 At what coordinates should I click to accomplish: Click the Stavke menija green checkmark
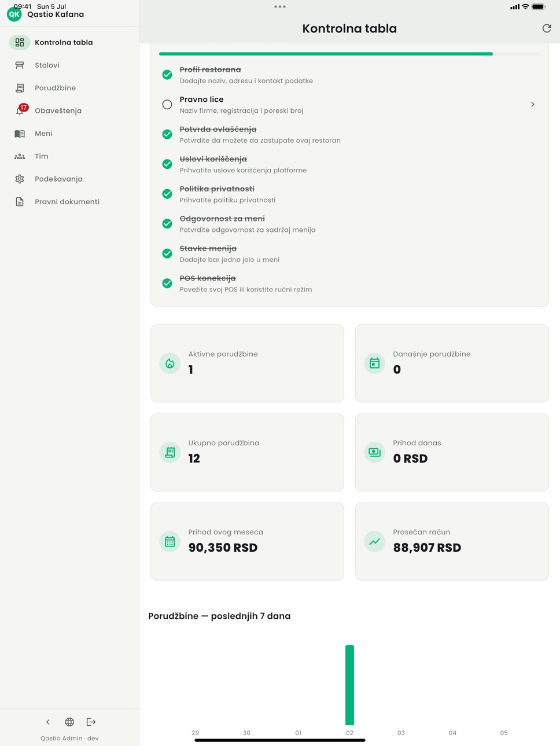[167, 253]
